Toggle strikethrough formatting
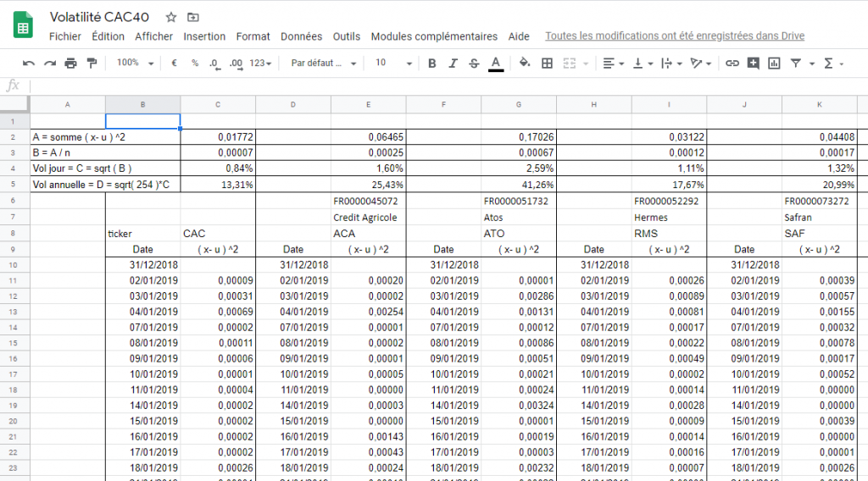 (474, 63)
